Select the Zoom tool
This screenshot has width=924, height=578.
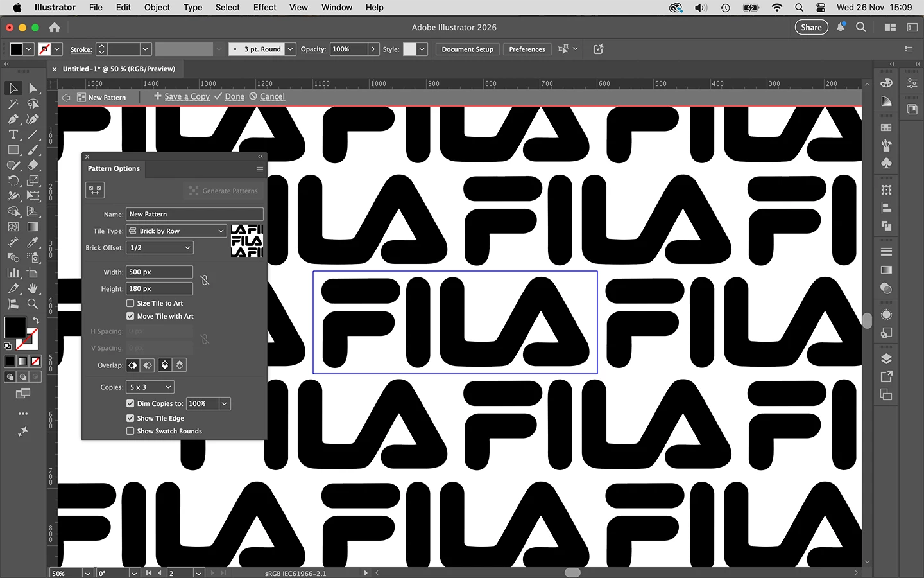tap(33, 304)
